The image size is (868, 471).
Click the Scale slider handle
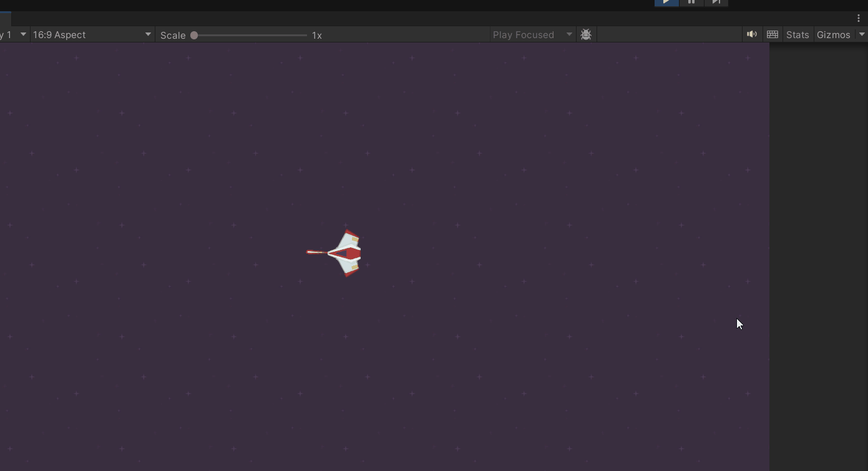(x=194, y=35)
